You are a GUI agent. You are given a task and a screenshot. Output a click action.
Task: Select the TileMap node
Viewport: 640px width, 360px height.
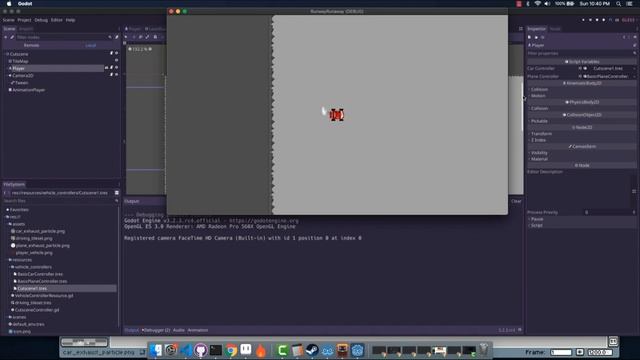[20, 61]
